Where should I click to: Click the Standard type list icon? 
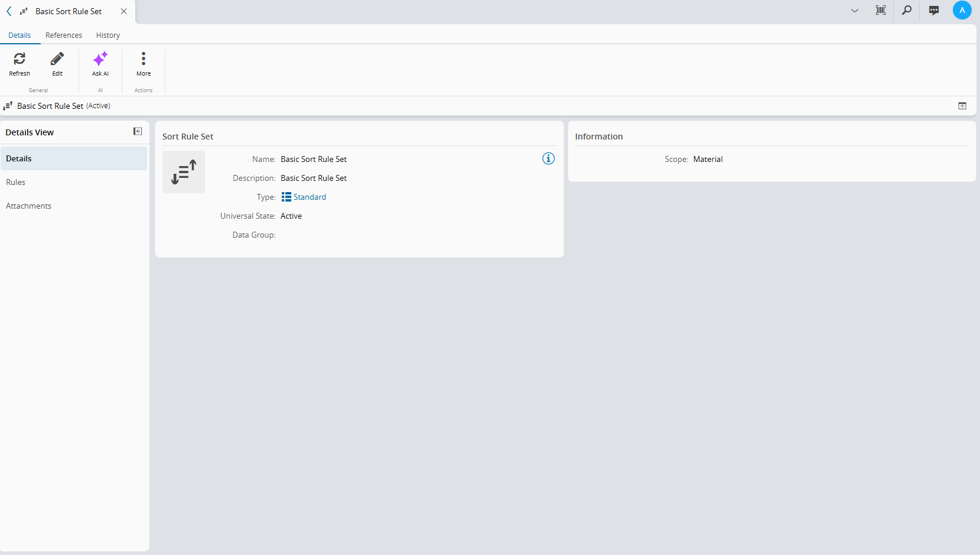click(286, 197)
